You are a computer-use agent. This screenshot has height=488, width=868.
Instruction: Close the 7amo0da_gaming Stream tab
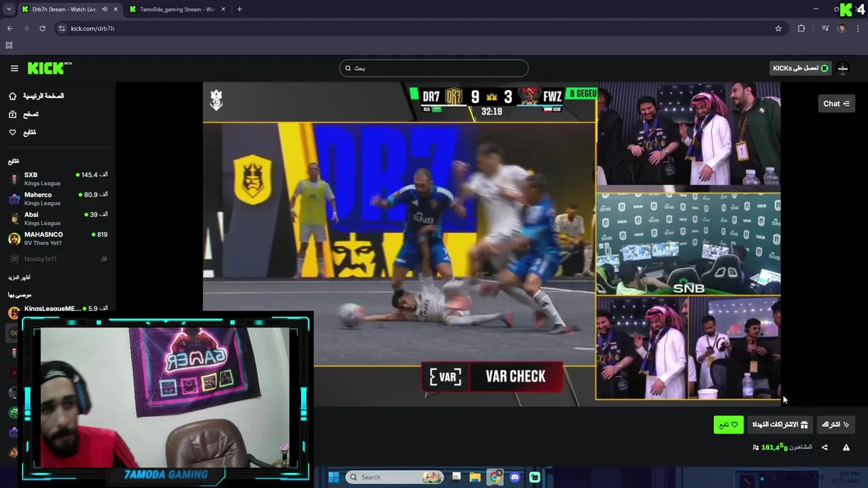(x=224, y=9)
